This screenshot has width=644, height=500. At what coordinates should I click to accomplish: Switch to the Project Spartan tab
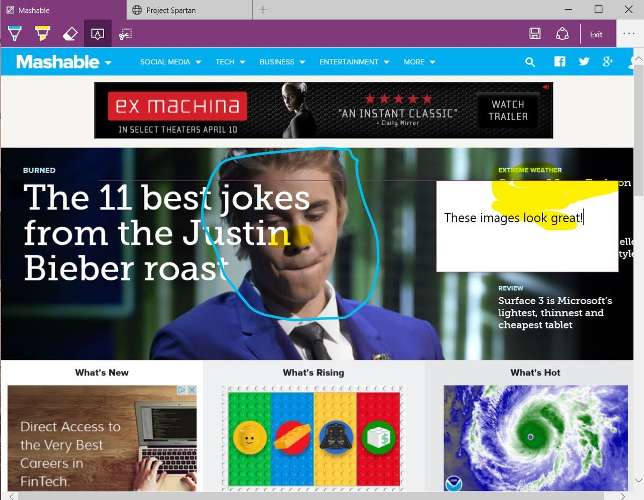pos(189,10)
